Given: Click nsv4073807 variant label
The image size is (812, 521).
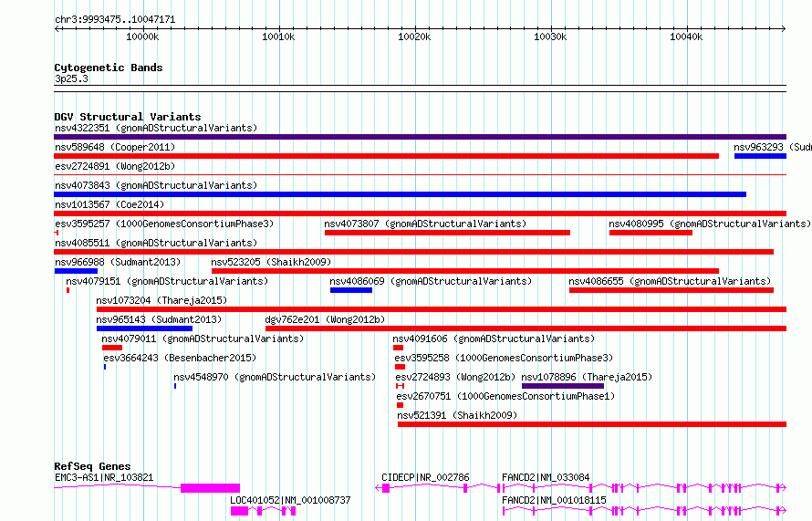Looking at the screenshot, I should click(x=425, y=224).
